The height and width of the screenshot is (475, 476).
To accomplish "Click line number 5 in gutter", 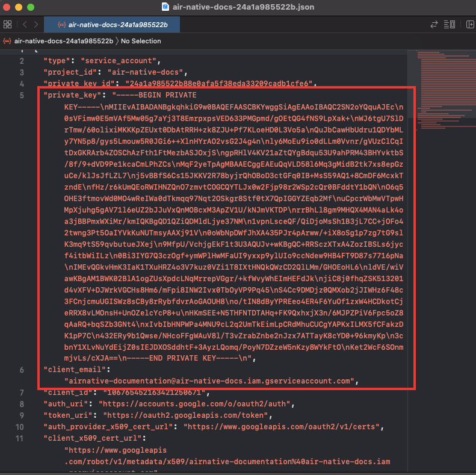I will [22, 95].
